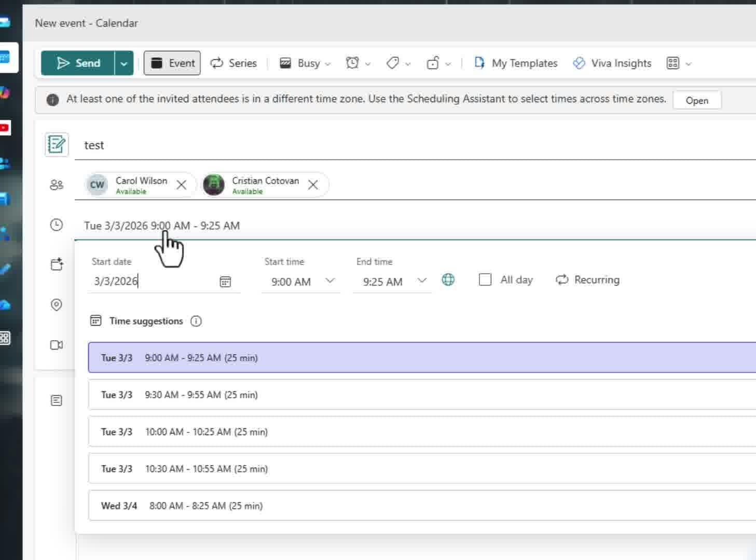Toggle Recurring for this event
The height and width of the screenshot is (560, 756).
point(587,279)
